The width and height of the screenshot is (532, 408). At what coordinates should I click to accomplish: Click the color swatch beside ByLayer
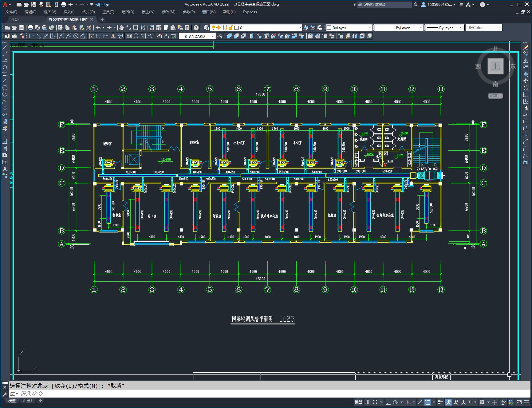[329, 28]
